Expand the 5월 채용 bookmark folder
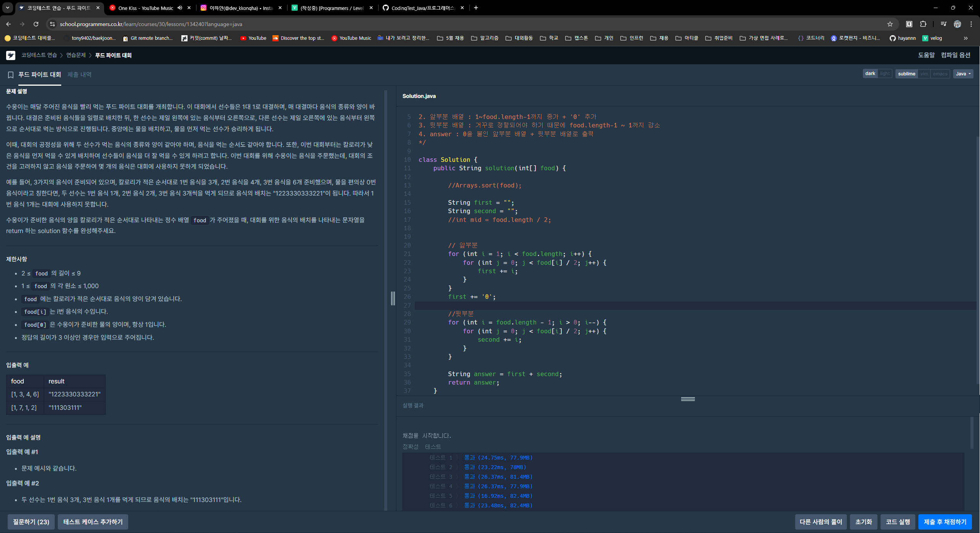 (450, 38)
